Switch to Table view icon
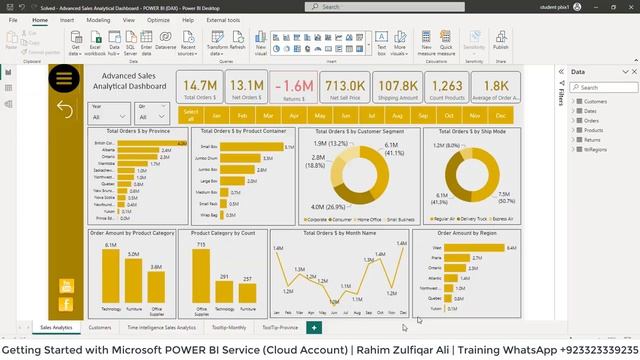The width and height of the screenshot is (640, 360). pyautogui.click(x=8, y=88)
